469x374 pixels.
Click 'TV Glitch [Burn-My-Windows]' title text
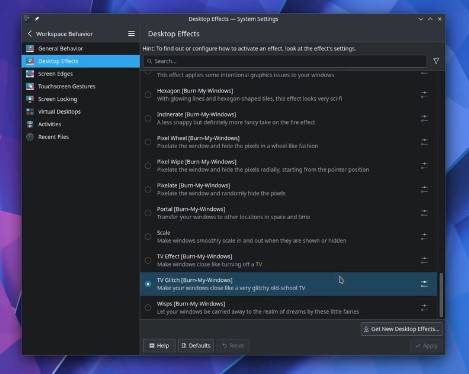[195, 280]
